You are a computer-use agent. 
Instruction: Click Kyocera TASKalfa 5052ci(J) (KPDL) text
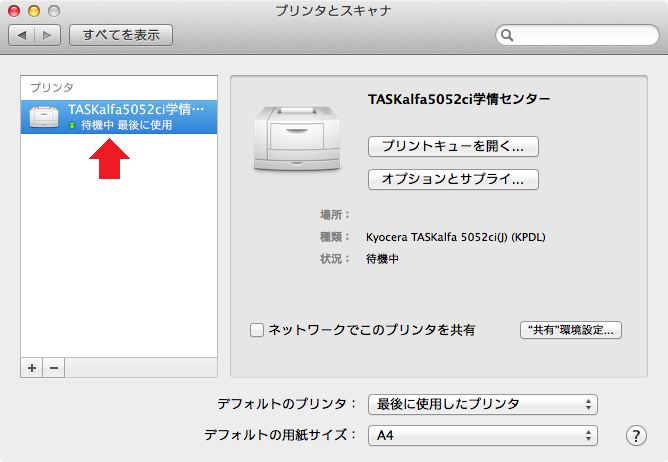[x=455, y=237]
